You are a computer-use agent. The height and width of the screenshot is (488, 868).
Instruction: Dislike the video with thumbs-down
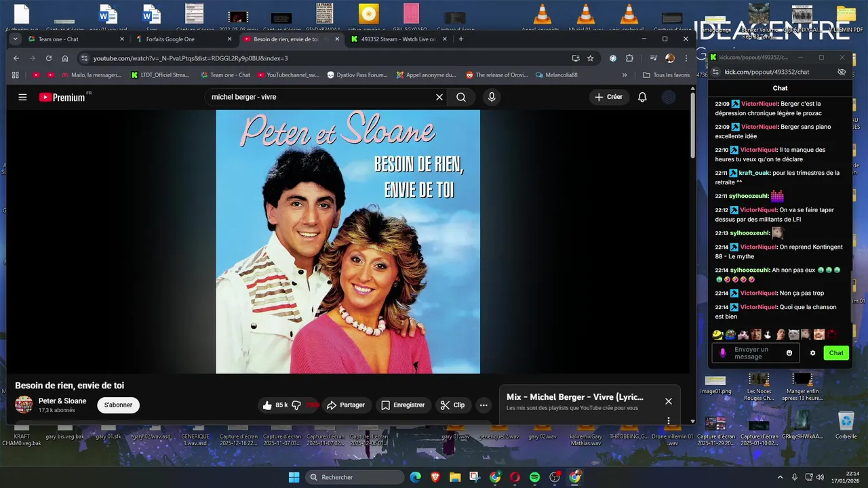pos(296,405)
